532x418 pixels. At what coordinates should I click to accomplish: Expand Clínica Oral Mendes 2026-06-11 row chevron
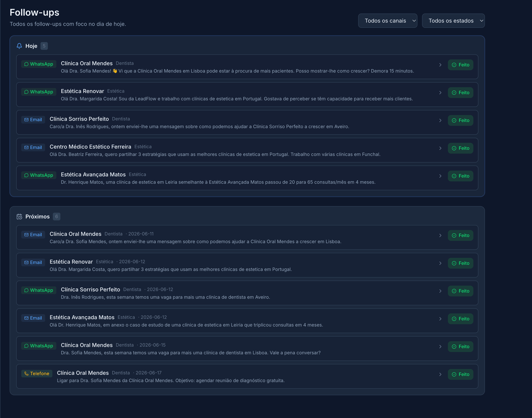click(440, 235)
